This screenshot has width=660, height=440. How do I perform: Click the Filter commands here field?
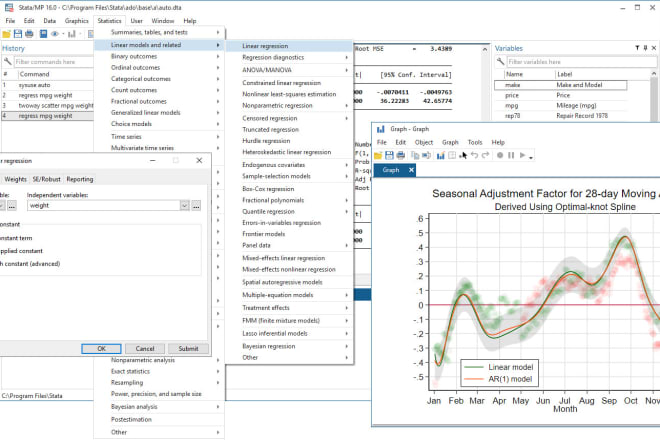pos(53,62)
